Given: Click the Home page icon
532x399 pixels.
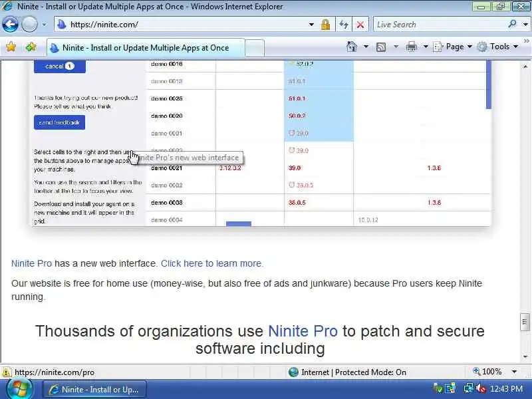Looking at the screenshot, I should click(352, 47).
